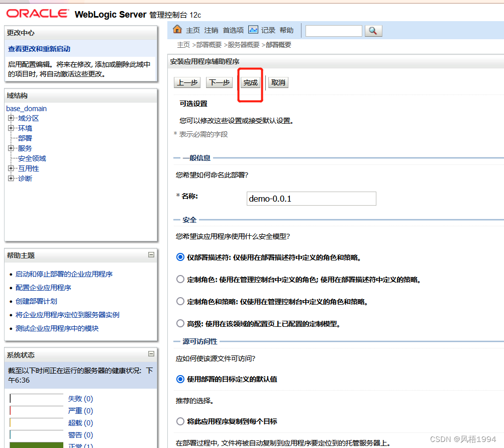Open 域分区 tree link
Screen dimensions: 504x448
tap(29, 118)
